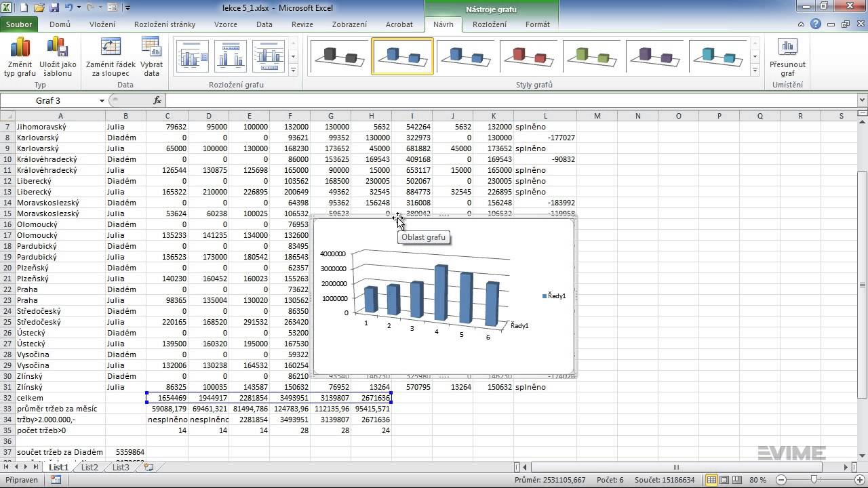Image resolution: width=868 pixels, height=488 pixels.
Task: Switch to the Data ribbon tab
Action: [x=264, y=24]
